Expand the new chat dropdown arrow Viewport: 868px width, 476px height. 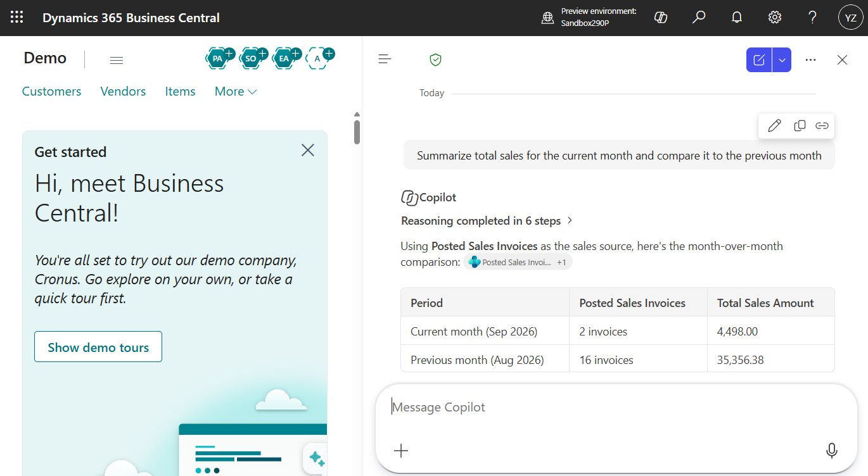(x=782, y=60)
